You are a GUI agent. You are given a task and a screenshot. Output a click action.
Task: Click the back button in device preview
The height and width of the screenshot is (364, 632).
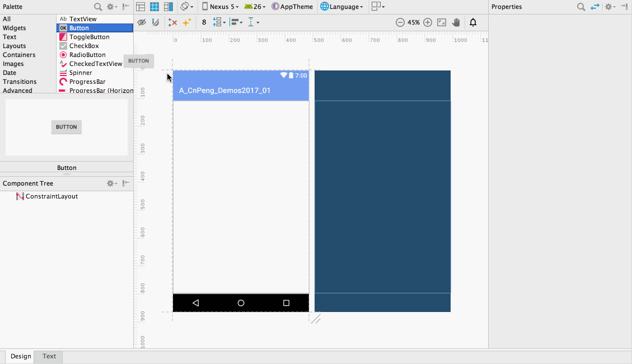click(x=195, y=303)
